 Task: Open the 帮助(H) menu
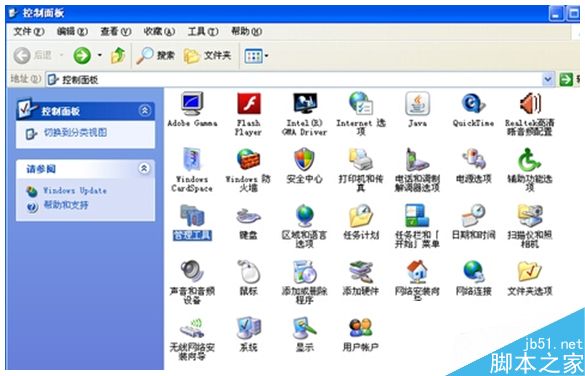(x=246, y=32)
